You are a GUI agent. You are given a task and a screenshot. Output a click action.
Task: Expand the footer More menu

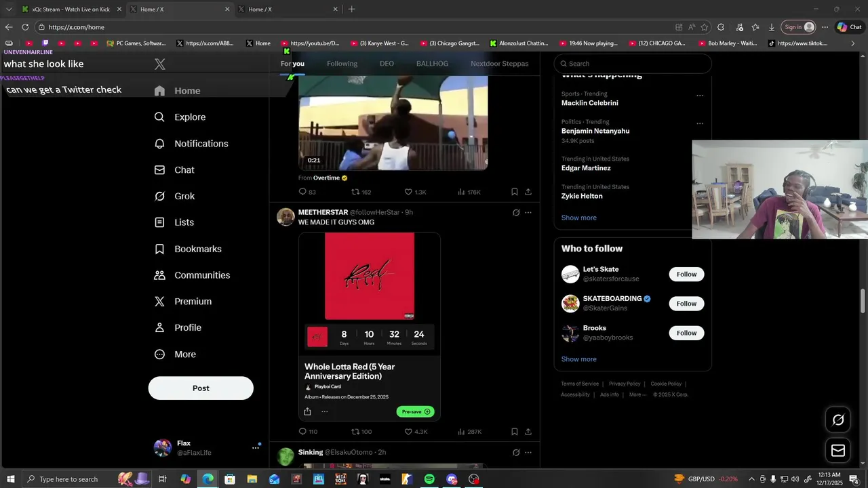(637, 394)
